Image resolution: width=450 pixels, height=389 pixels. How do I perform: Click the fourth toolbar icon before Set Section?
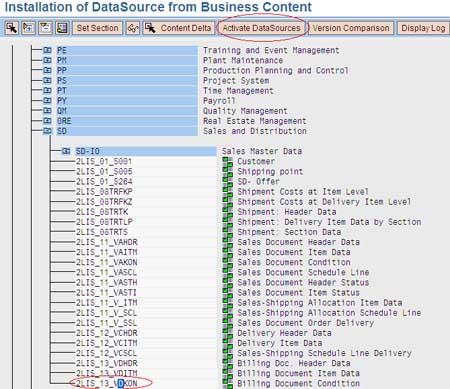coord(62,28)
